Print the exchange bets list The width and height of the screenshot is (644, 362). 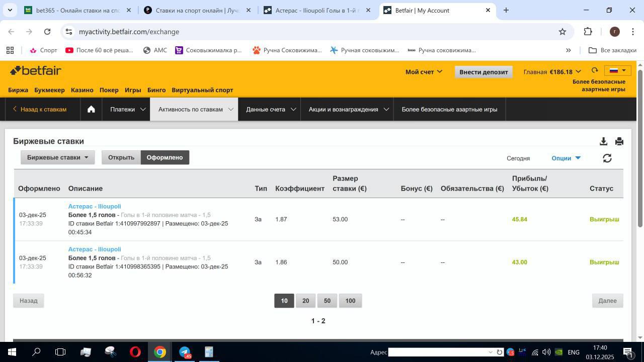tap(619, 141)
